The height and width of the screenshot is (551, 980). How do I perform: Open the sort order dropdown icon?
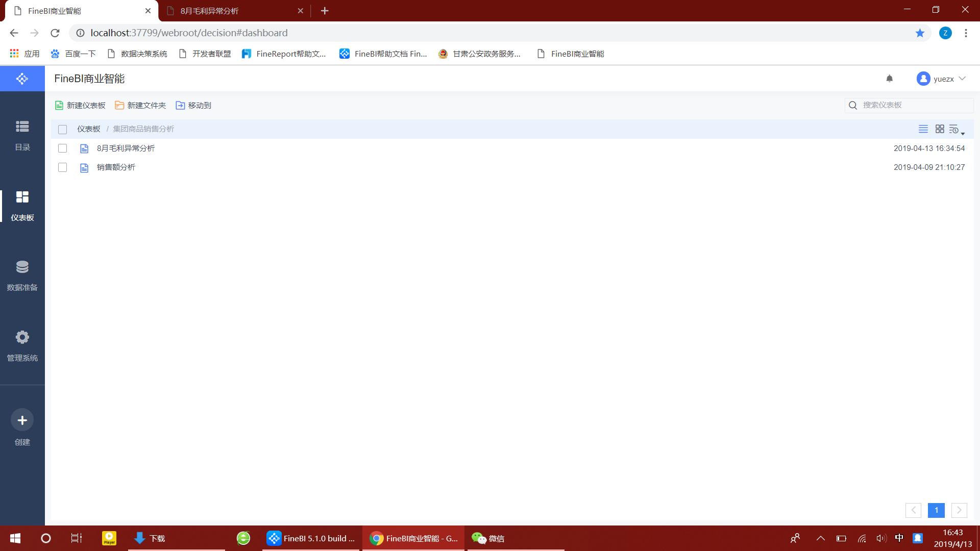click(956, 130)
